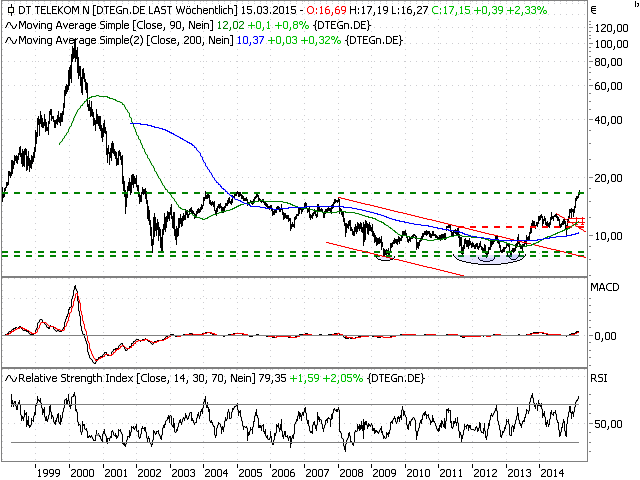Click the 20,00 price axis label
Viewport: 640px width, 480px height.
pos(608,178)
